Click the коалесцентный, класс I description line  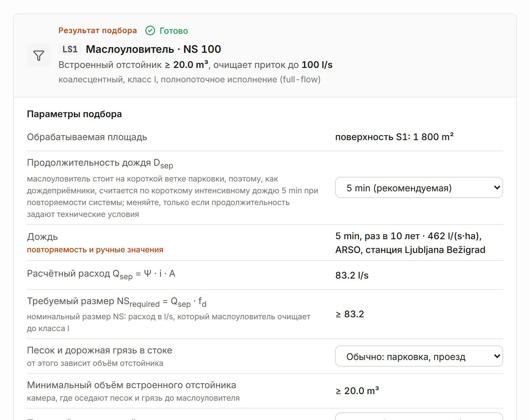(x=190, y=79)
